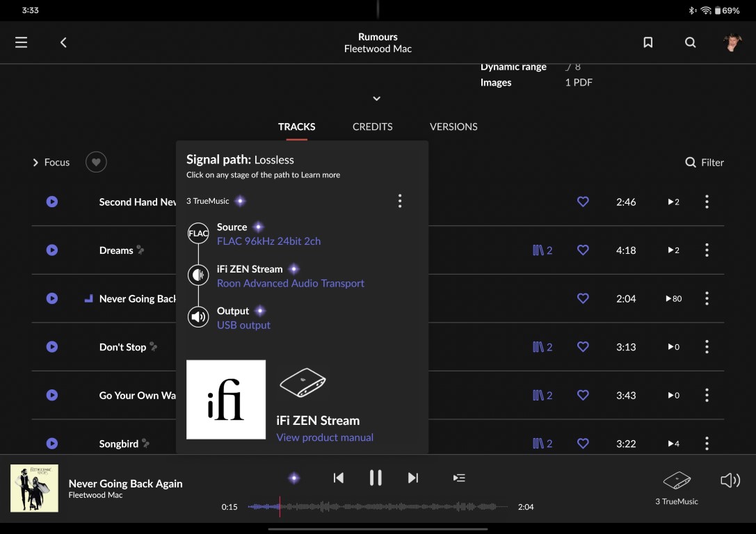
Task: Open volume control speaker icon
Action: point(730,480)
